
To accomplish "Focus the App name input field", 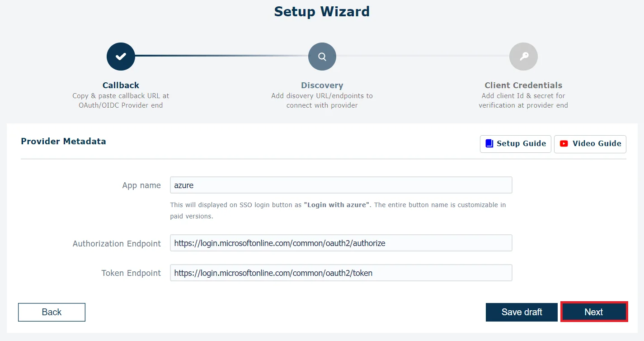I will click(341, 185).
